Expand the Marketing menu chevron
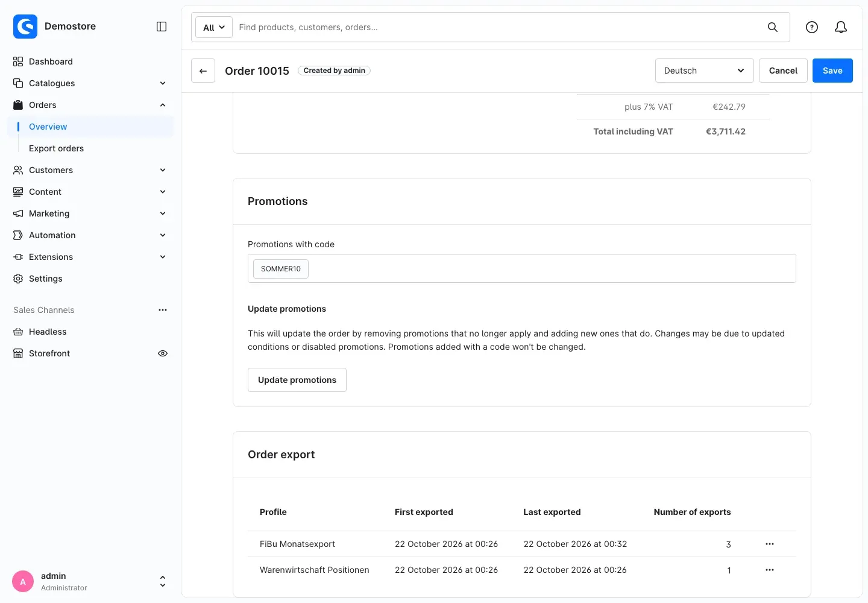 coord(163,213)
